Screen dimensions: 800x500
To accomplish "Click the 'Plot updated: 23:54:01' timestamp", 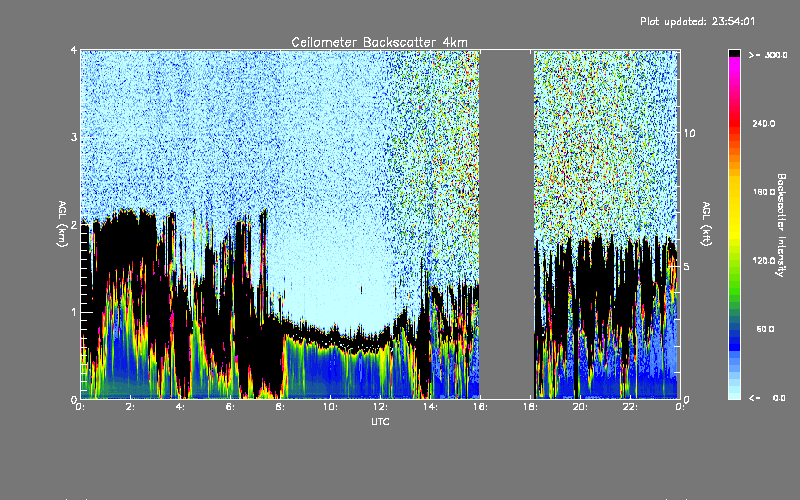I will tap(697, 21).
